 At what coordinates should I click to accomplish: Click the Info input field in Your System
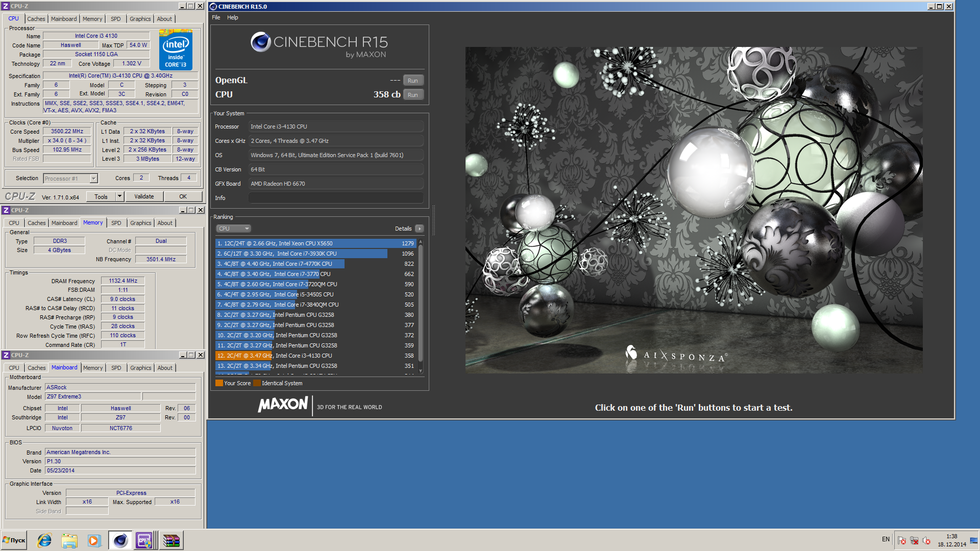336,198
